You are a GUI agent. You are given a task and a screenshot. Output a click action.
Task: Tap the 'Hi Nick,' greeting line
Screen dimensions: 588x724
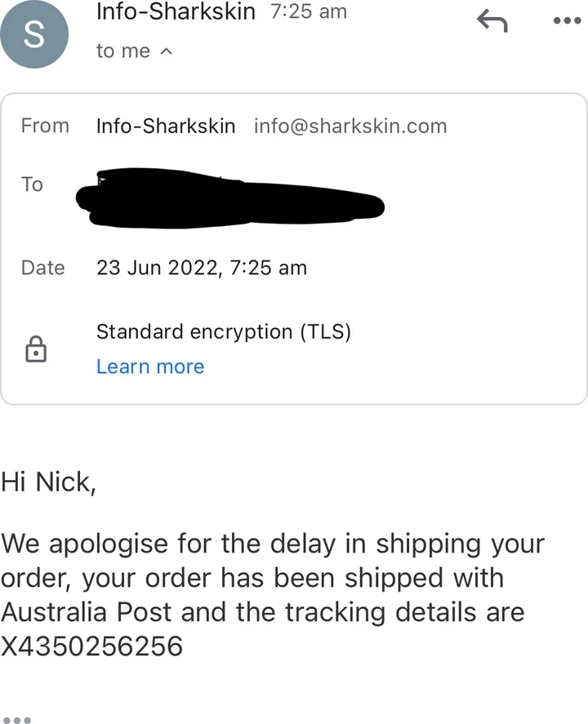click(49, 482)
